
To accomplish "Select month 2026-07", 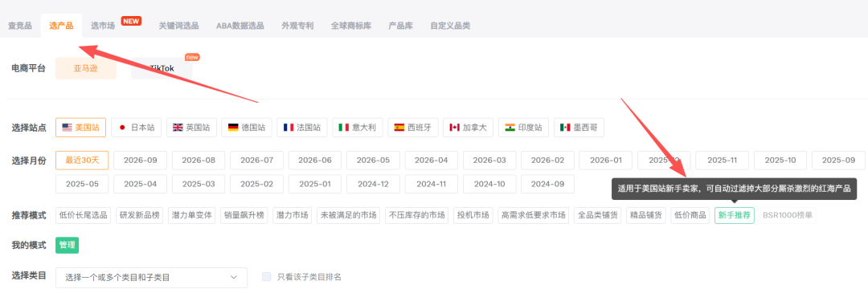I will [x=257, y=161].
